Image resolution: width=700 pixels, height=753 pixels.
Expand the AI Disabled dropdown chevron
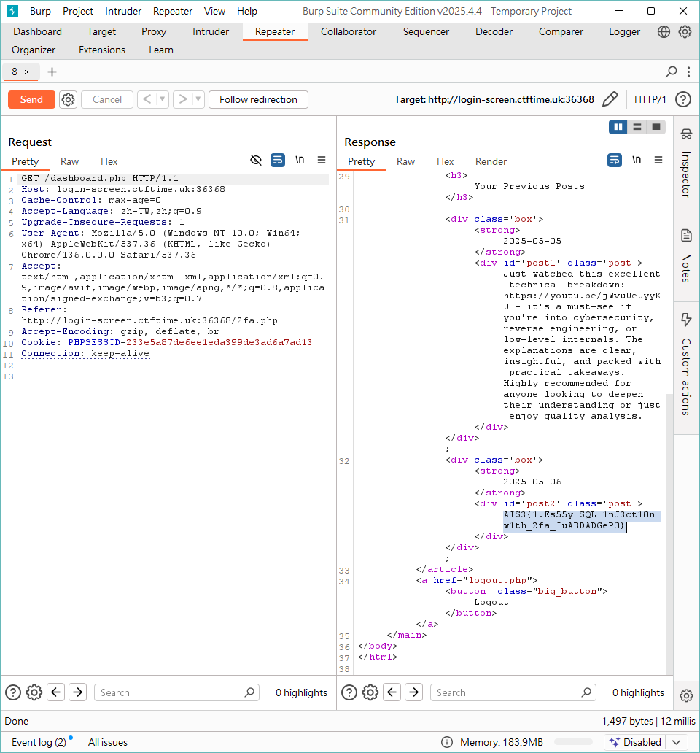(676, 742)
